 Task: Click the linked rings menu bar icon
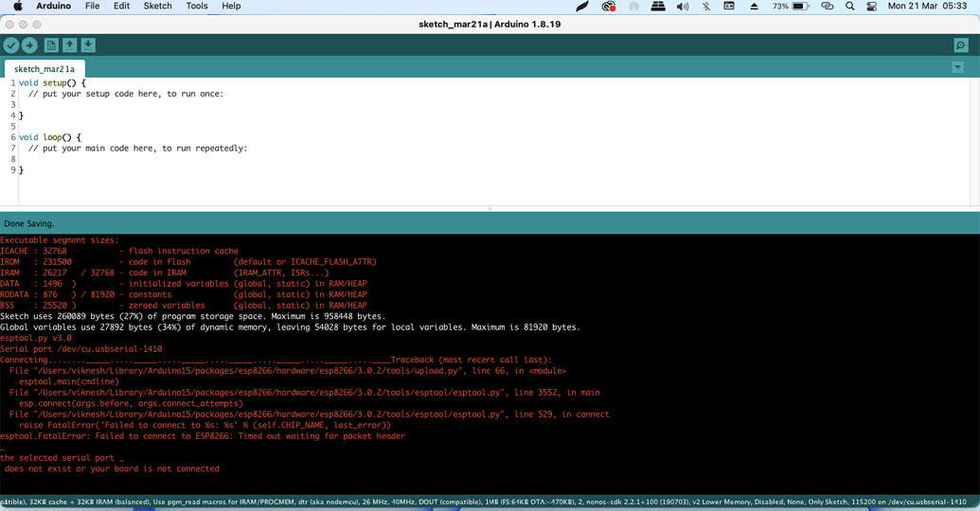(828, 7)
